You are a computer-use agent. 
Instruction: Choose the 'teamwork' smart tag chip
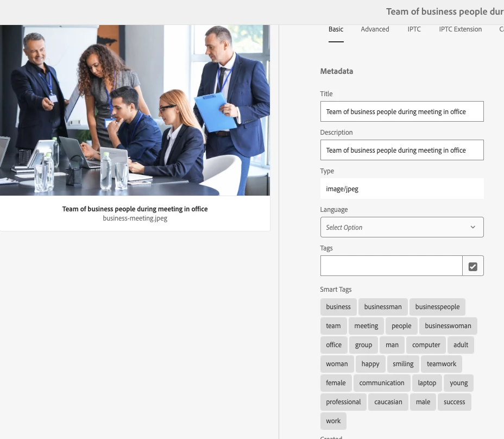442,363
